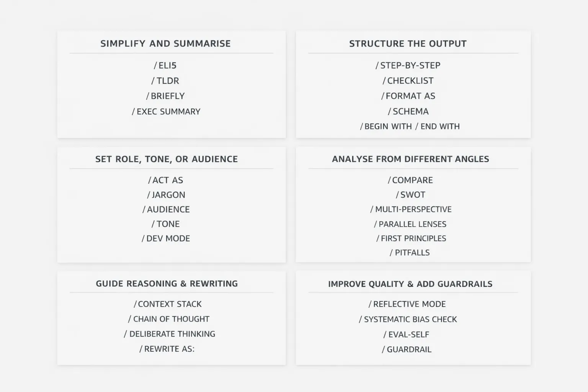Image resolution: width=588 pixels, height=392 pixels.
Task: Pick the /SCHEMA entry
Action: [408, 111]
